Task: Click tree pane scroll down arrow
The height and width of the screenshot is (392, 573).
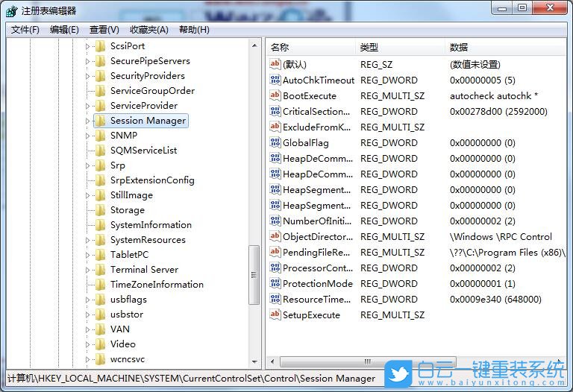Action: tap(254, 361)
